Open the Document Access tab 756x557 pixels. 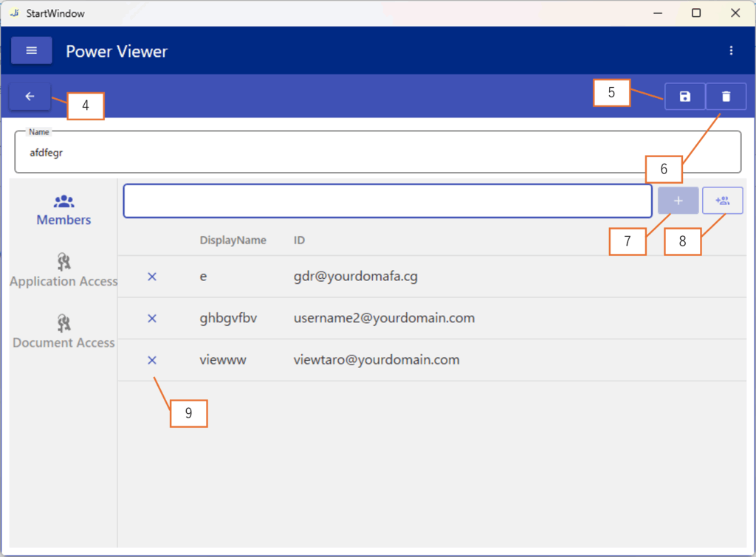63,332
